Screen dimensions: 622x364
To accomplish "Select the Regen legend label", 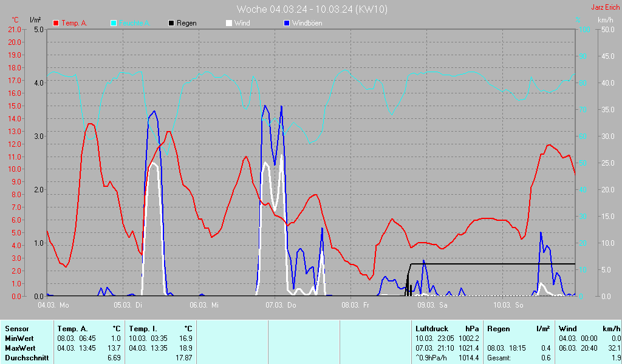I will [186, 23].
